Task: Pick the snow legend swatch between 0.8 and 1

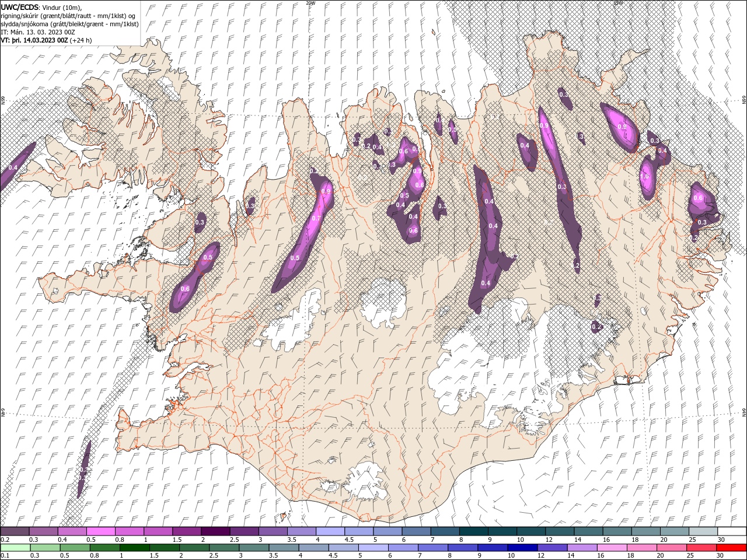Action: (x=130, y=531)
